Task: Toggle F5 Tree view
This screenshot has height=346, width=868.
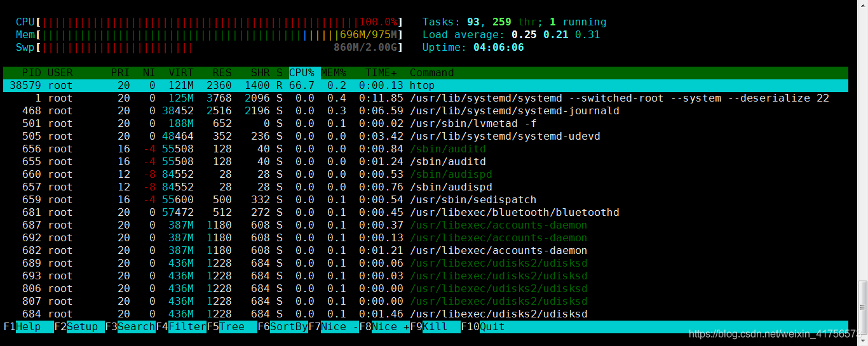Action: click(x=232, y=327)
